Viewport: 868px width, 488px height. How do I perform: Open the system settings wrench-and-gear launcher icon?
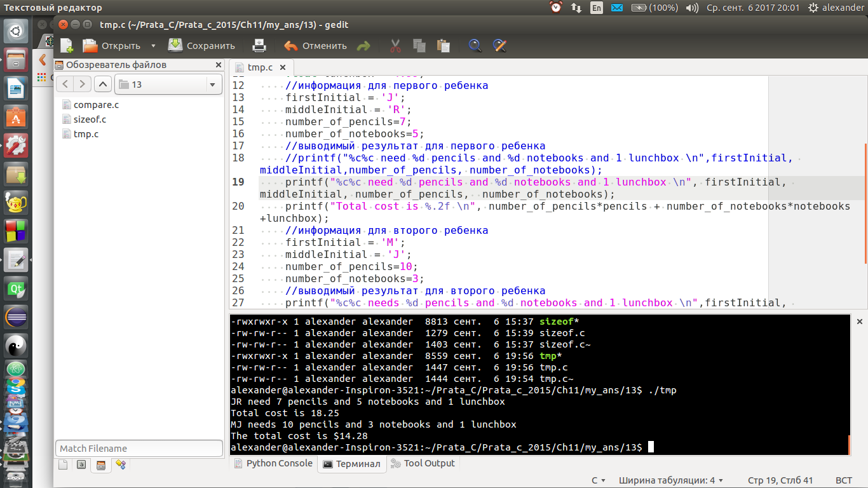point(16,145)
